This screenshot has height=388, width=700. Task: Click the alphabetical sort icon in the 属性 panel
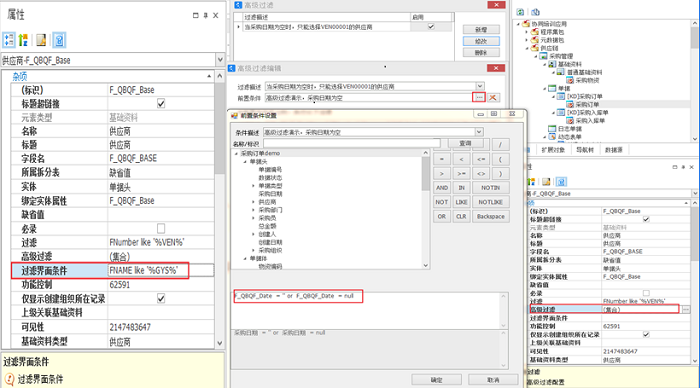tap(23, 40)
